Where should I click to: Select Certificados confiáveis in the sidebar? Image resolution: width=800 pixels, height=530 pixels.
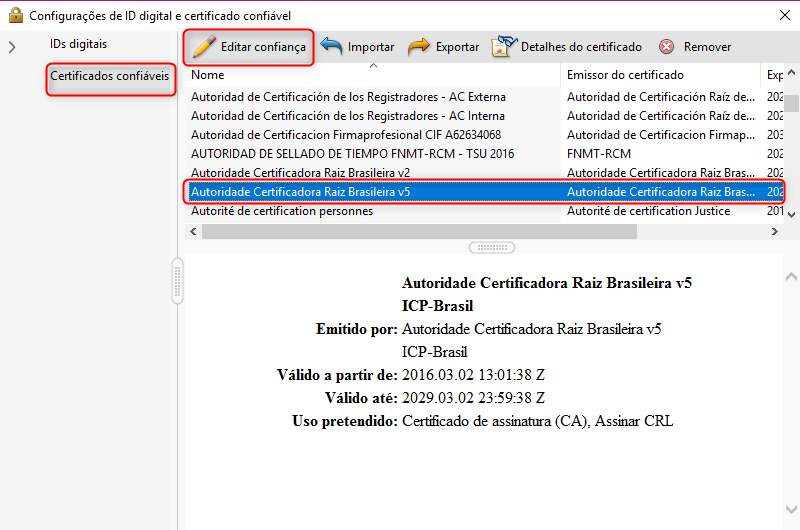[x=110, y=76]
